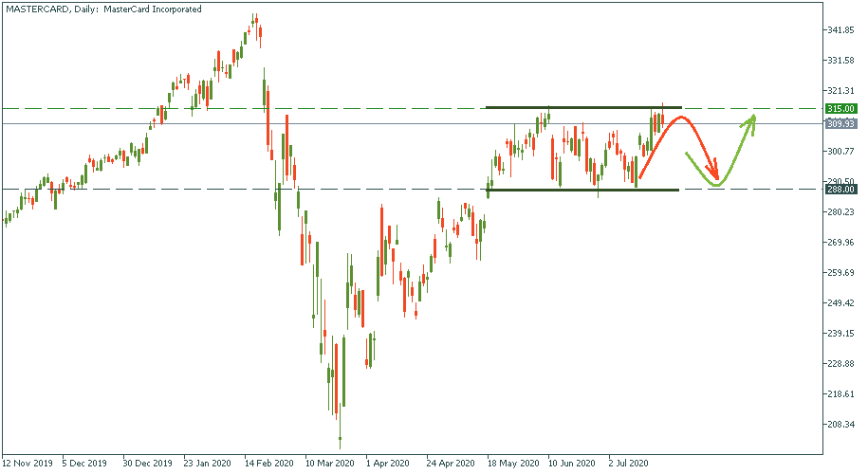Viewport: 868px width, 474px height.
Task: Click the 10 Mar 2020 date label
Action: tap(327, 465)
